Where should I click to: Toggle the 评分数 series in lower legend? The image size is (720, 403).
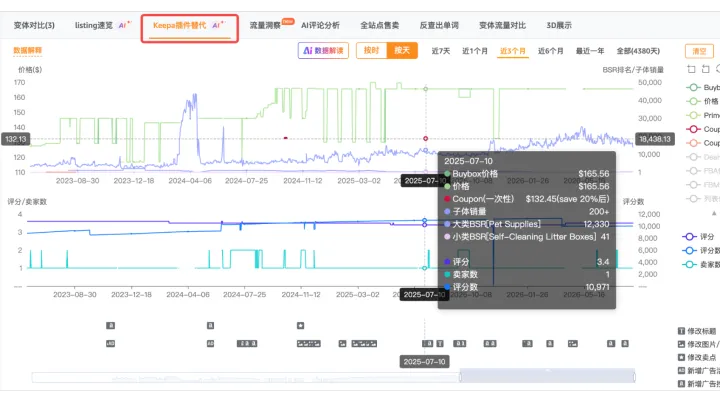pos(701,251)
